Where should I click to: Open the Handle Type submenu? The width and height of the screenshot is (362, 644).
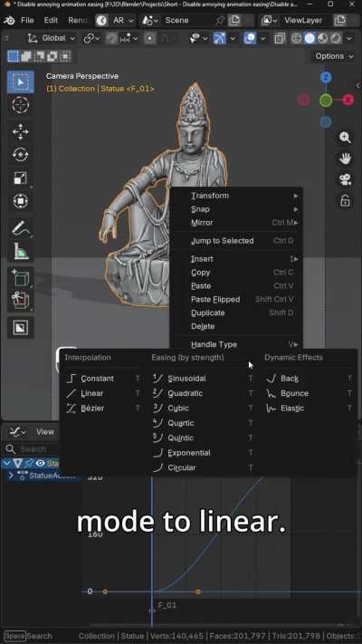(236, 344)
